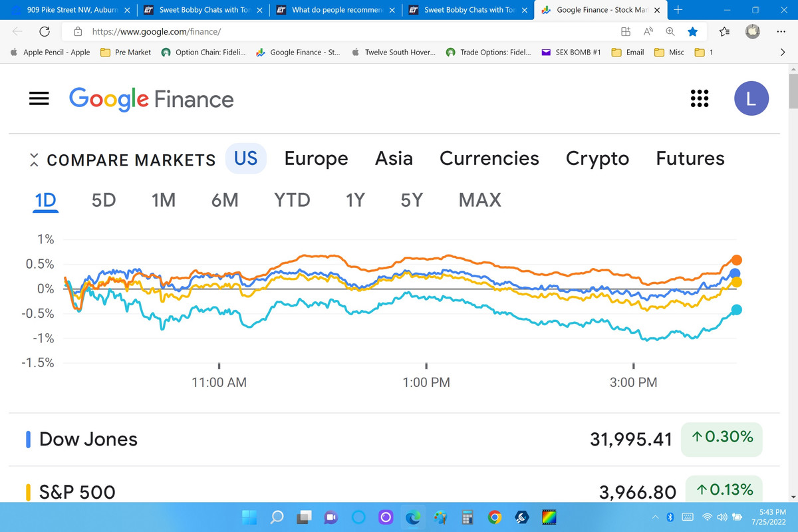Open the Google Finance logo link

click(x=151, y=99)
